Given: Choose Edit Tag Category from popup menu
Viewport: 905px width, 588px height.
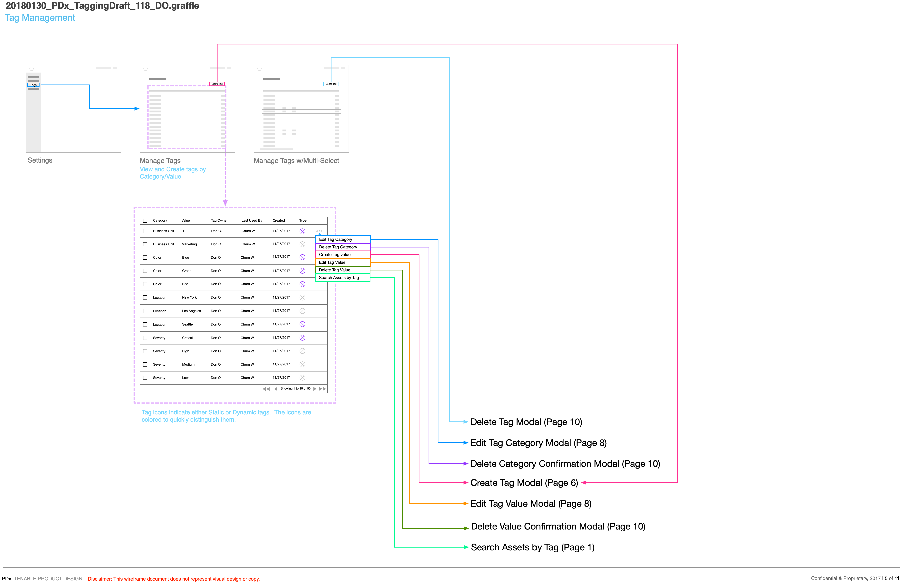Looking at the screenshot, I should (x=335, y=239).
